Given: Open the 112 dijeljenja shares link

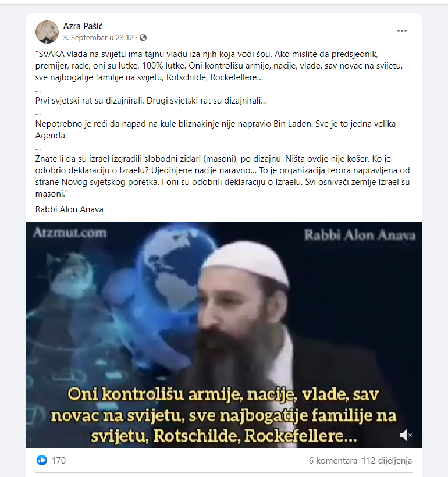Looking at the screenshot, I should click(x=387, y=461).
